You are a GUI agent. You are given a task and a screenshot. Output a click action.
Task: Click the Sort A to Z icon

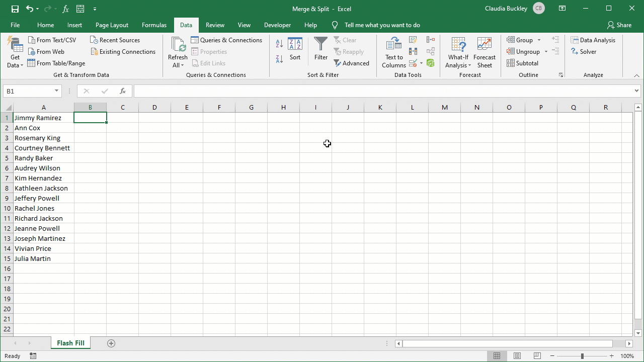279,44
